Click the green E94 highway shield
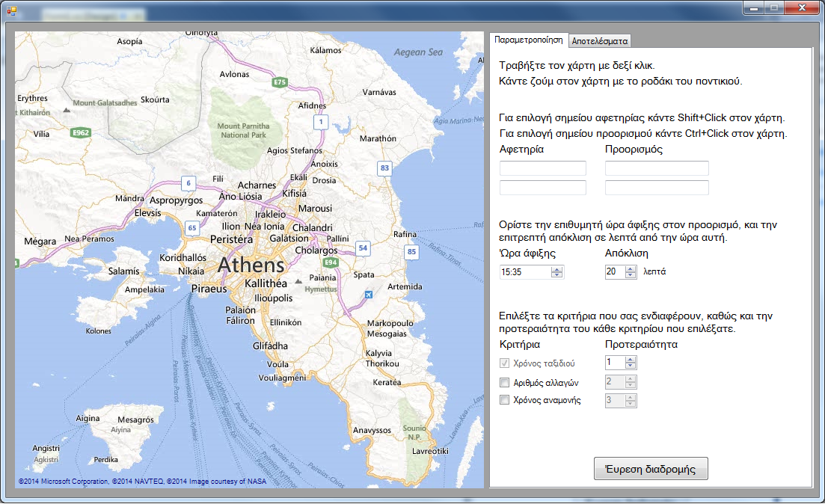This screenshot has width=825, height=504. (x=331, y=262)
